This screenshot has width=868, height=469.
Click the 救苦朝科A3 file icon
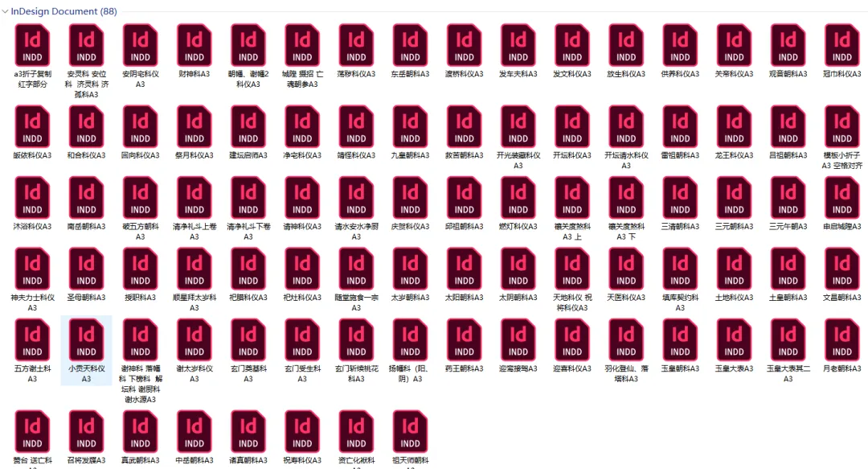point(464,126)
